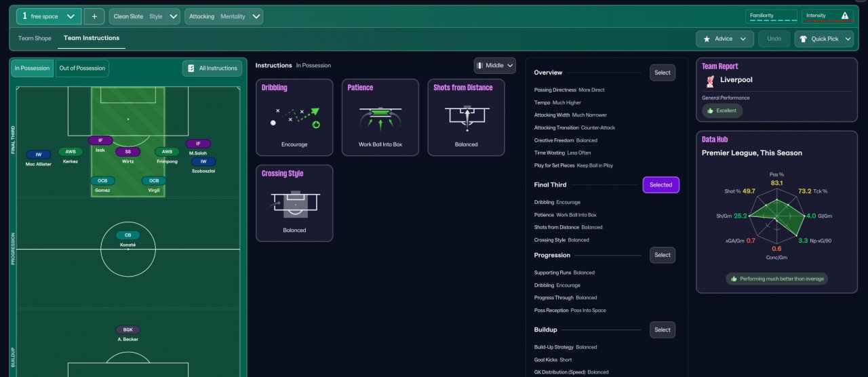
Task: Select Isak's IF role badge
Action: (x=100, y=140)
